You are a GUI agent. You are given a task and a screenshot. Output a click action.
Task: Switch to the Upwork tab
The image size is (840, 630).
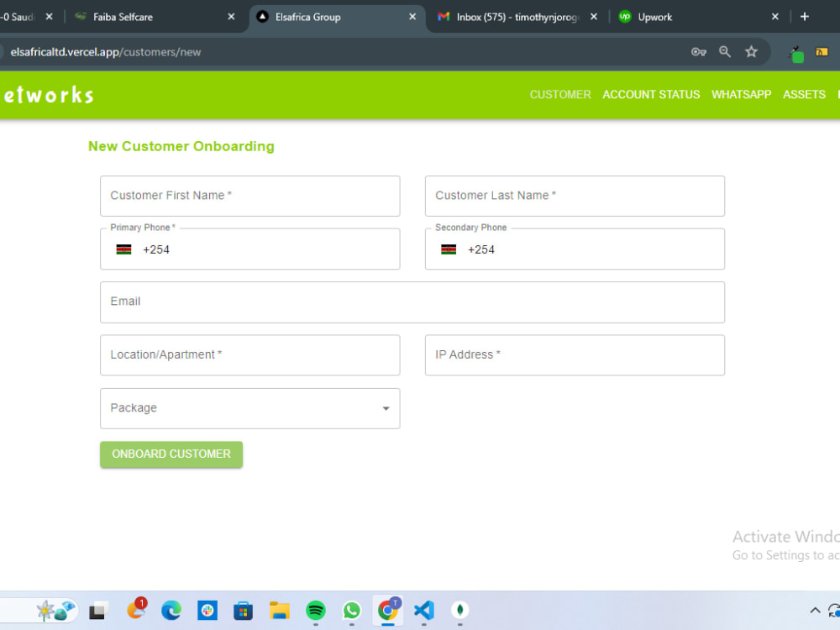[698, 17]
